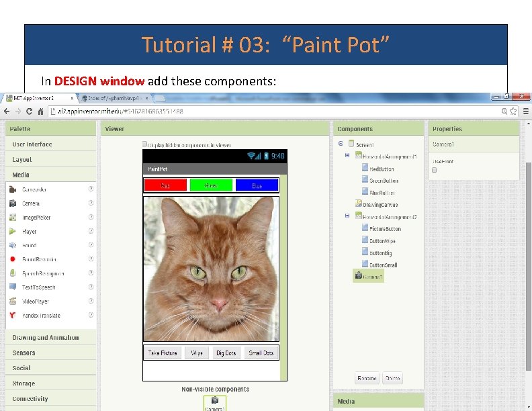532x411 pixels.
Task: Toggle display hidden components checkbox
Action: pos(145,144)
